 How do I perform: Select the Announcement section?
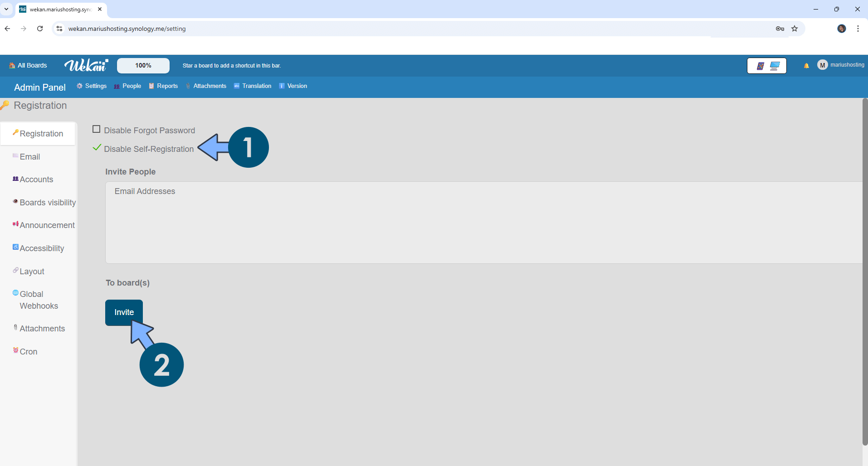pos(47,225)
